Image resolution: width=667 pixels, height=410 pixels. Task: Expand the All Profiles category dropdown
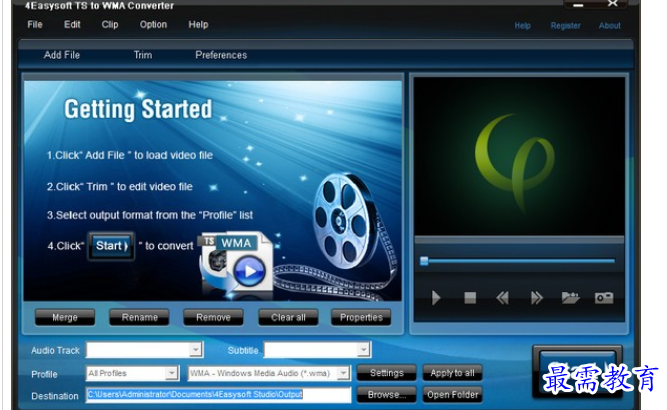[171, 373]
